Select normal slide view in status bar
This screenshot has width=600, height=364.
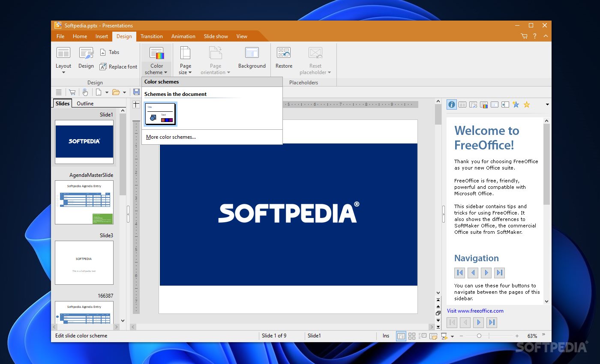(x=401, y=336)
